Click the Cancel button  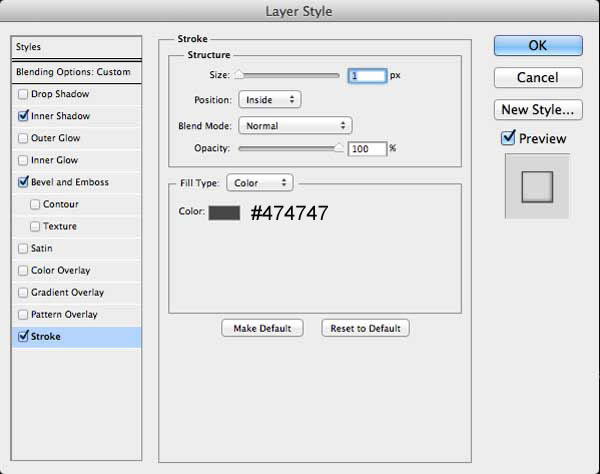(538, 78)
